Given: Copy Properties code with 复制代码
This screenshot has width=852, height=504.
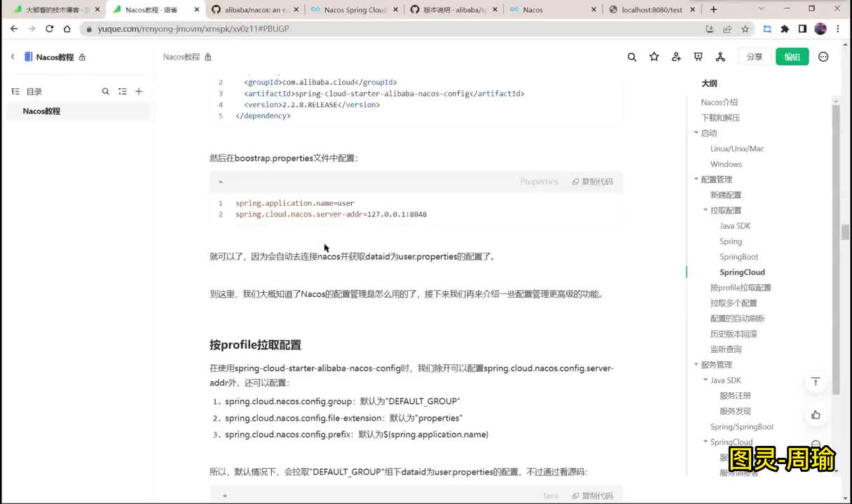Looking at the screenshot, I should coord(592,181).
